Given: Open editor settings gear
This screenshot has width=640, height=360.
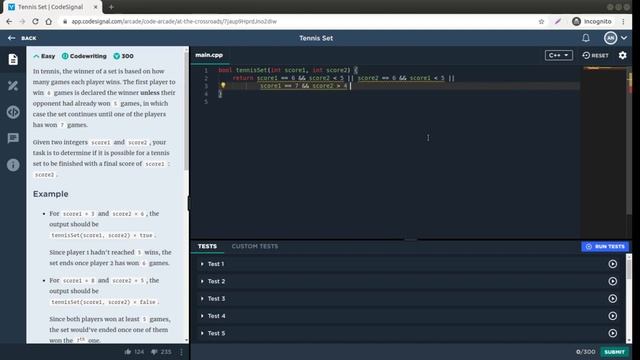Looking at the screenshot, I should point(622,55).
